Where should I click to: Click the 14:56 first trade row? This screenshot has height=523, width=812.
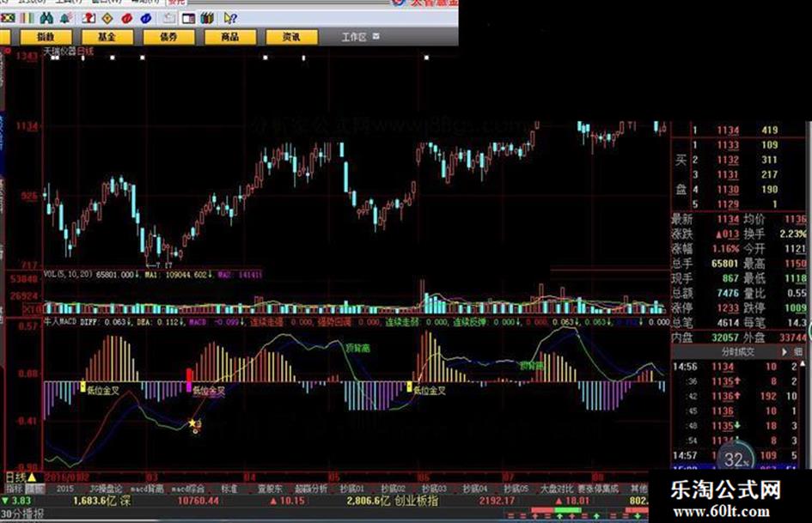[x=737, y=367]
